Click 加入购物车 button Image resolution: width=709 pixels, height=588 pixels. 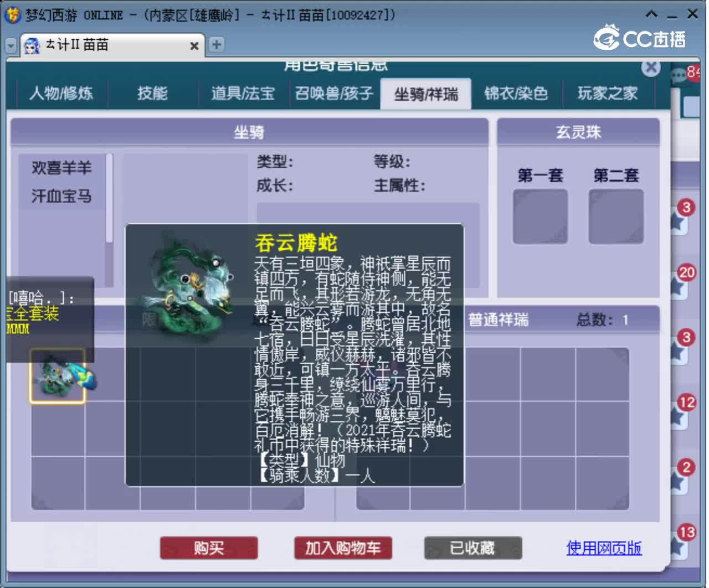pos(343,548)
